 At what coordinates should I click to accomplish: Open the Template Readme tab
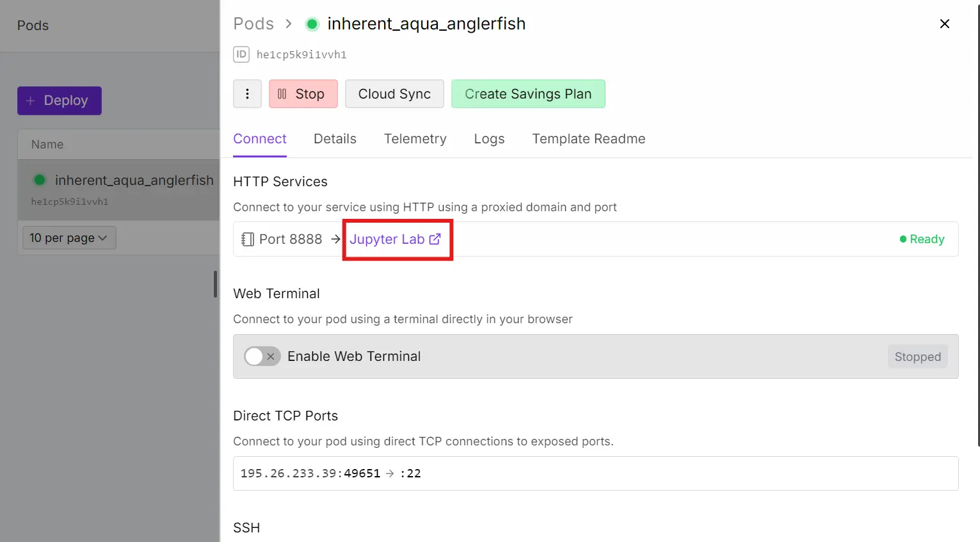point(588,139)
